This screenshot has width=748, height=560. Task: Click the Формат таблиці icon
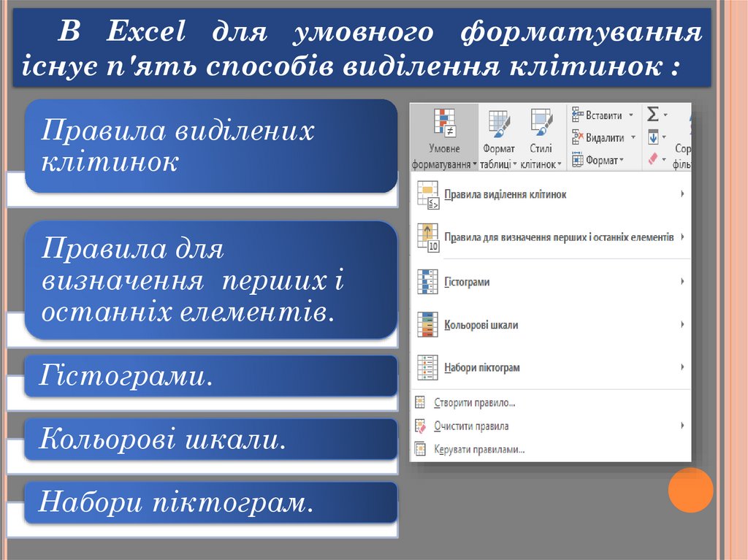point(498,123)
